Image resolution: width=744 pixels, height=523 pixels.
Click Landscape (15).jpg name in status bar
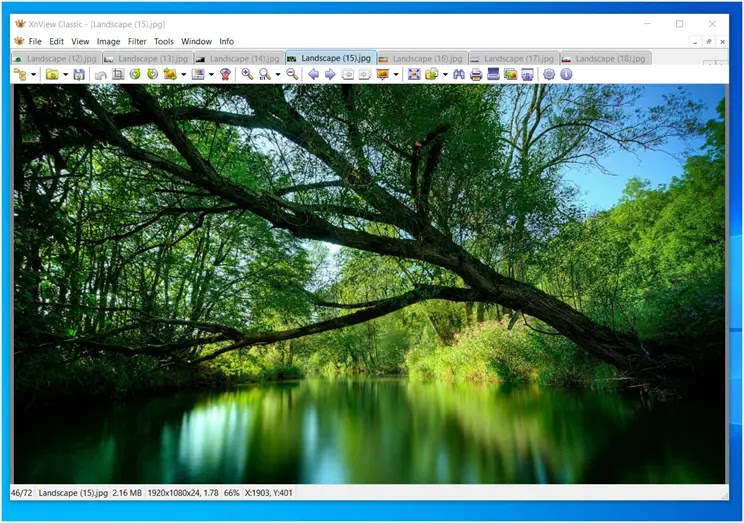point(73,493)
